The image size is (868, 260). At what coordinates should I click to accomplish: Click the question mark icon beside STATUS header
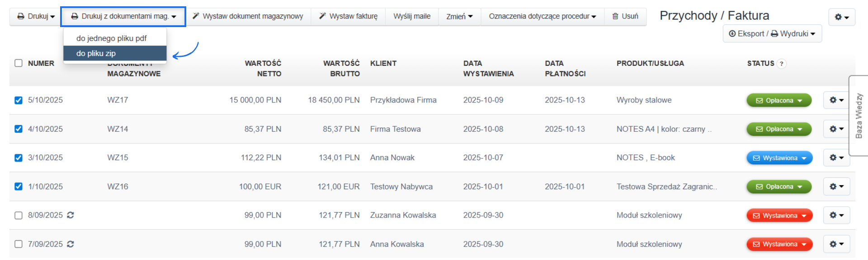tap(783, 64)
